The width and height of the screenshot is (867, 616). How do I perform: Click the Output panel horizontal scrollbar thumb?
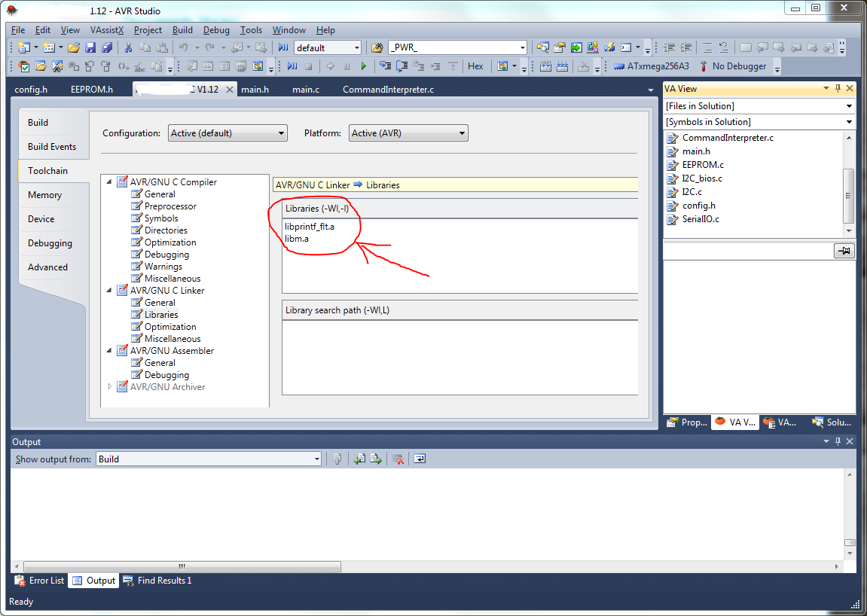point(182,567)
